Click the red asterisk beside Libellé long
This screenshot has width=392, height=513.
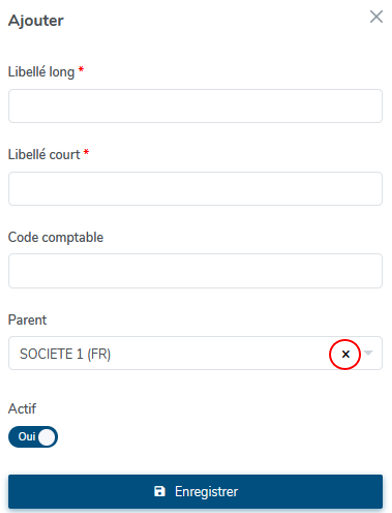coord(81,69)
